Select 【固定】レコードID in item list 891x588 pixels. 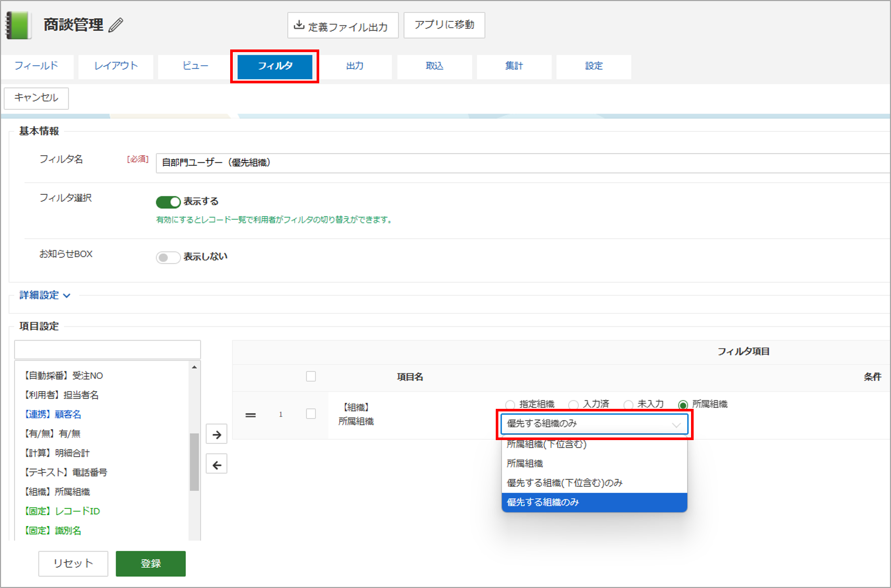pyautogui.click(x=61, y=511)
